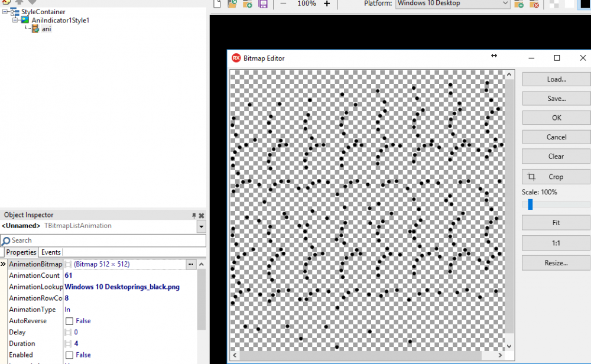Click the AnimationType value In
The width and height of the screenshot is (591, 364).
(67, 310)
